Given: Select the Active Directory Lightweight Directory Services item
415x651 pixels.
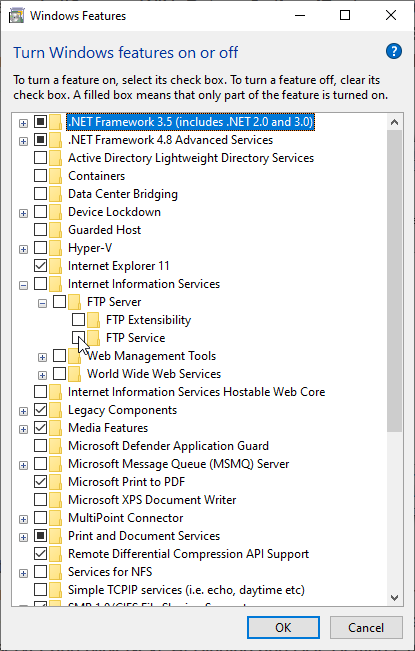Looking at the screenshot, I should [191, 158].
